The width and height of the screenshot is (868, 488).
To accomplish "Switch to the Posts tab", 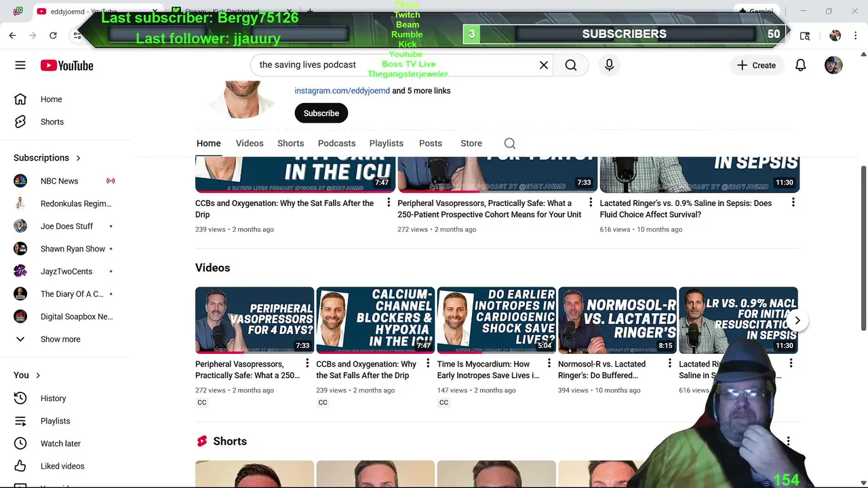I will click(431, 143).
